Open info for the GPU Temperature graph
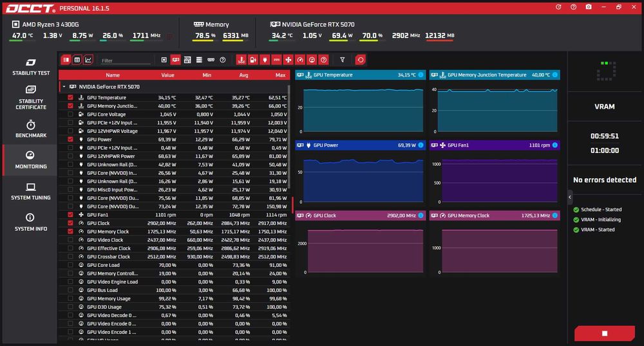644x346 pixels. click(x=421, y=75)
